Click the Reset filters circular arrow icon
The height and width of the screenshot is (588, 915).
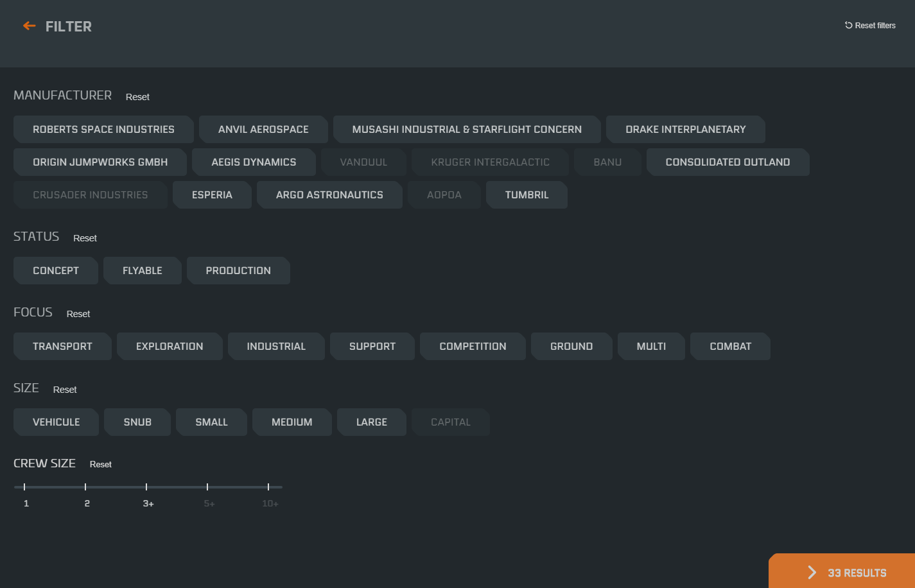click(x=848, y=26)
